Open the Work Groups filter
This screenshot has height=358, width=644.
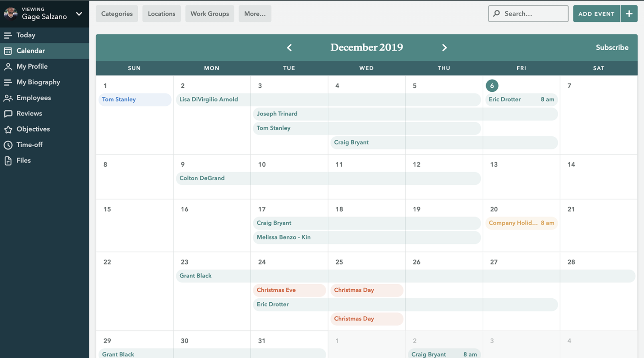point(209,14)
